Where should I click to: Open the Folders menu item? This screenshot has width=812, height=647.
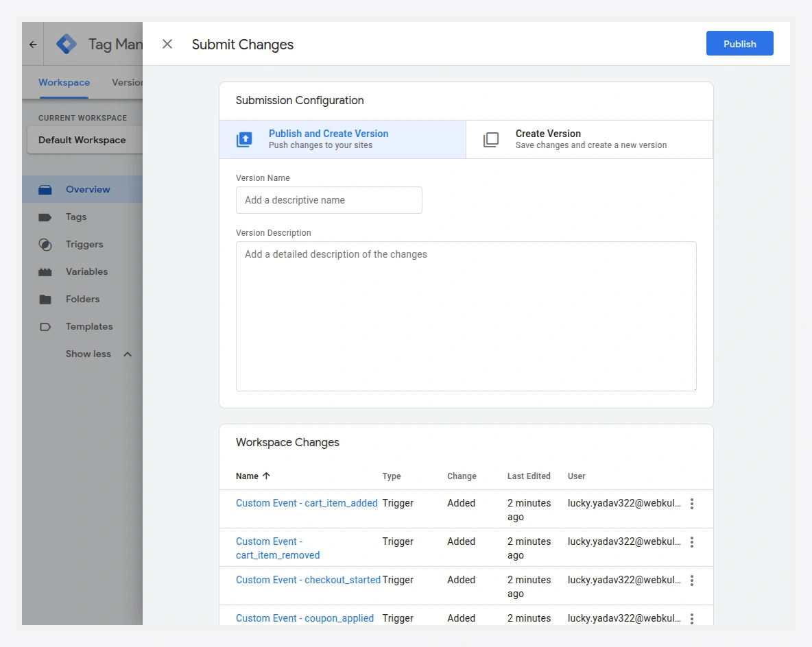tap(82, 300)
